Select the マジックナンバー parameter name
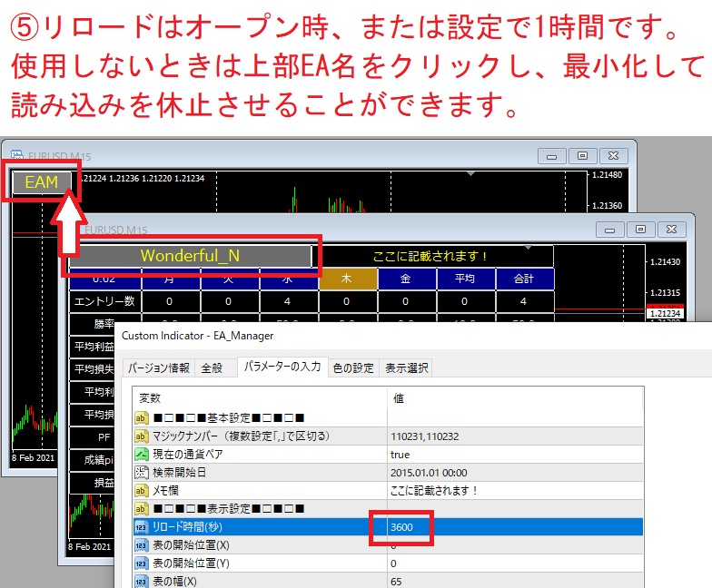This screenshot has width=712, height=588. tap(242, 436)
